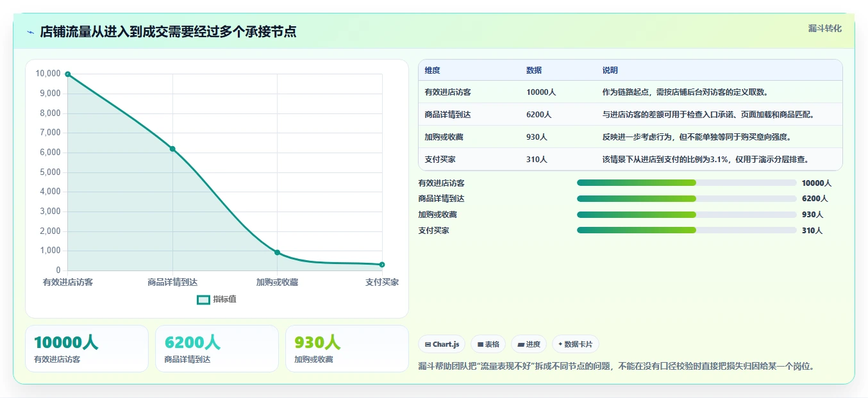Click the 支付买家 table row label

440,160
